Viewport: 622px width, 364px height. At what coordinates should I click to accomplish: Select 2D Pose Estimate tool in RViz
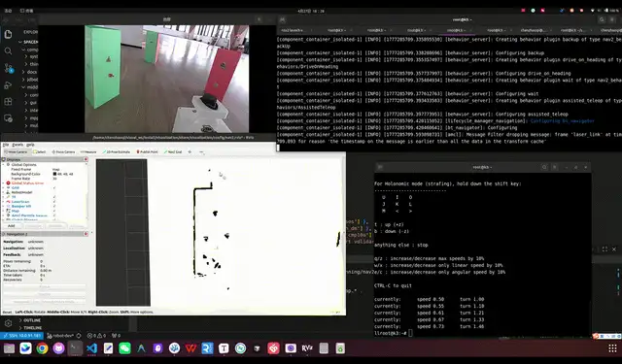pyautogui.click(x=117, y=151)
